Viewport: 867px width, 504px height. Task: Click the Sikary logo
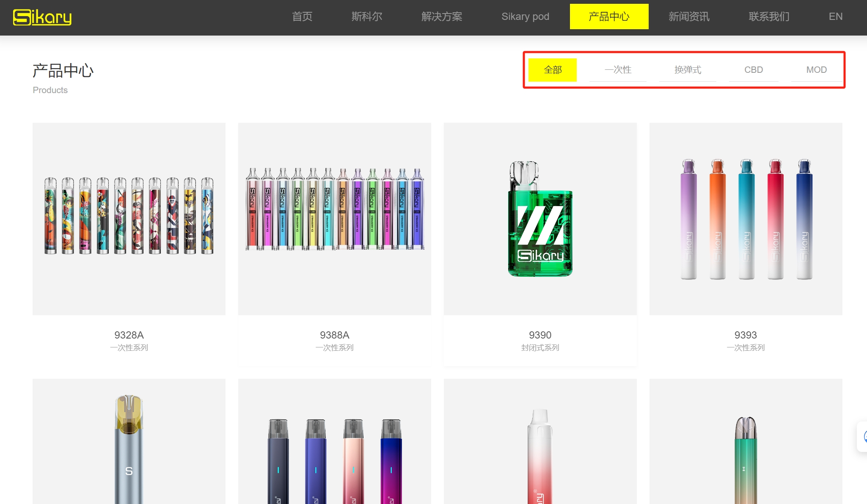coord(42,17)
